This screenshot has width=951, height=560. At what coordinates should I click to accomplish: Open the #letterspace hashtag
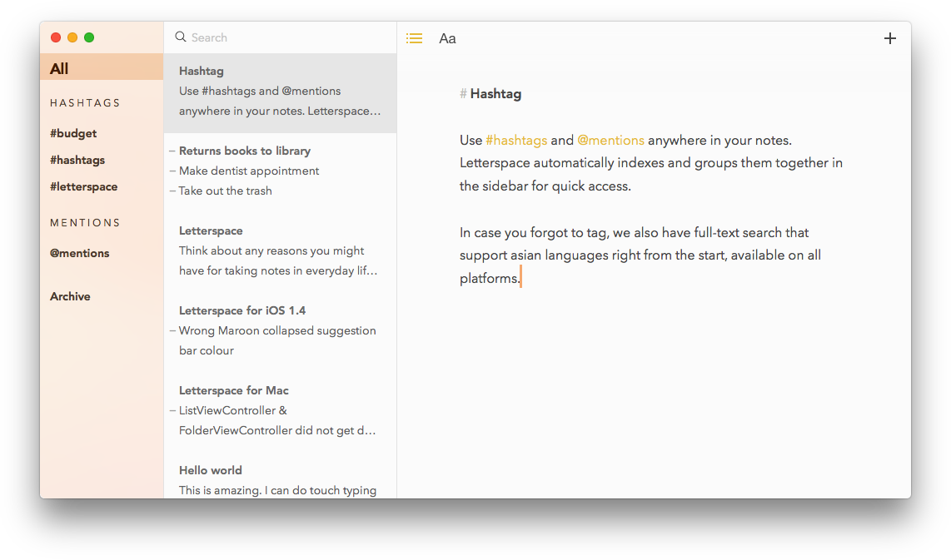pos(84,186)
